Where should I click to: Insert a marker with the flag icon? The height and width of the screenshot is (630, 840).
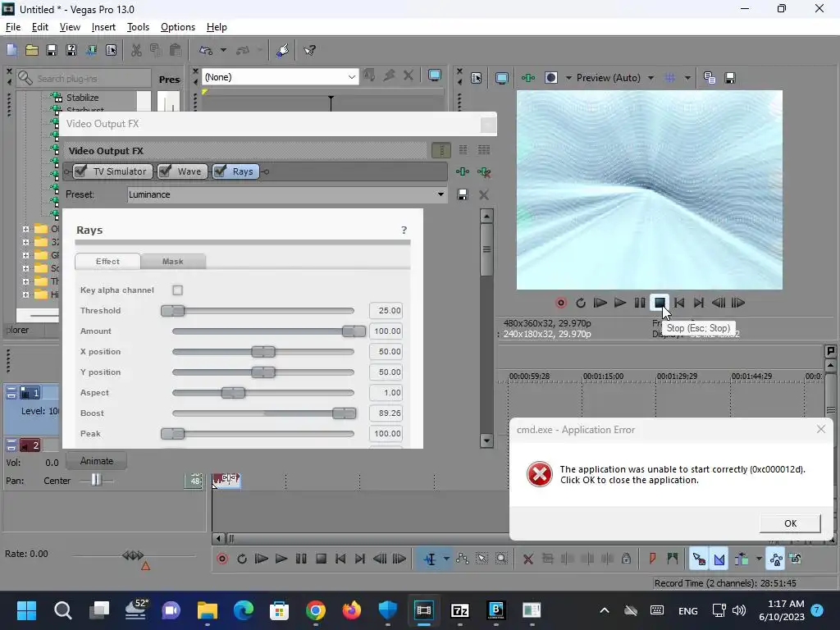pyautogui.click(x=652, y=559)
